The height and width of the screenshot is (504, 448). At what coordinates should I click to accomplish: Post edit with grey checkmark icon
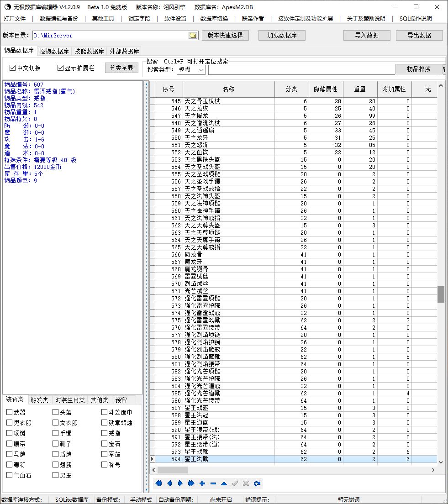tap(235, 483)
